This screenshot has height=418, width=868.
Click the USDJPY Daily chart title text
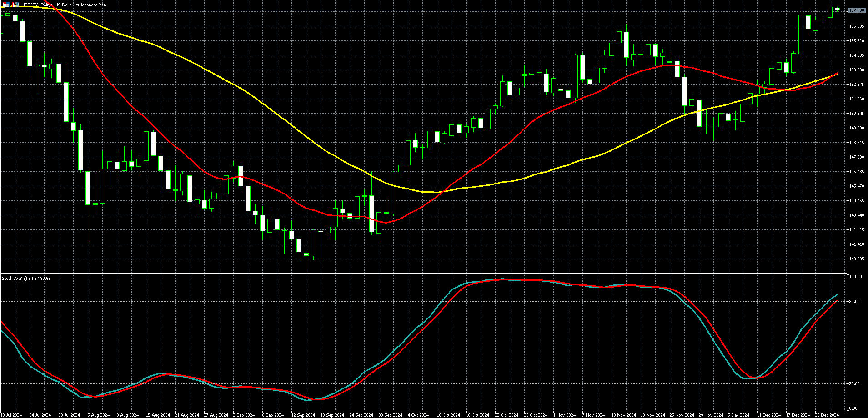(64, 5)
